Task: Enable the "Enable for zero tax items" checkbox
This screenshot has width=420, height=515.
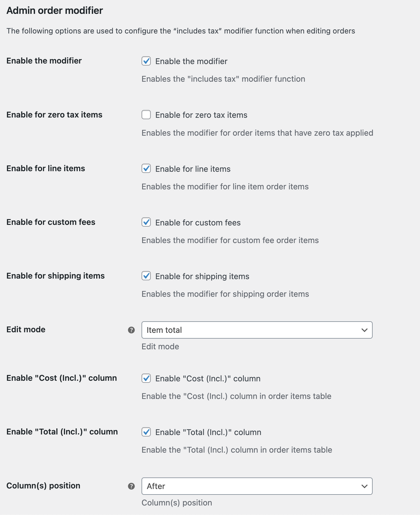Action: (146, 115)
